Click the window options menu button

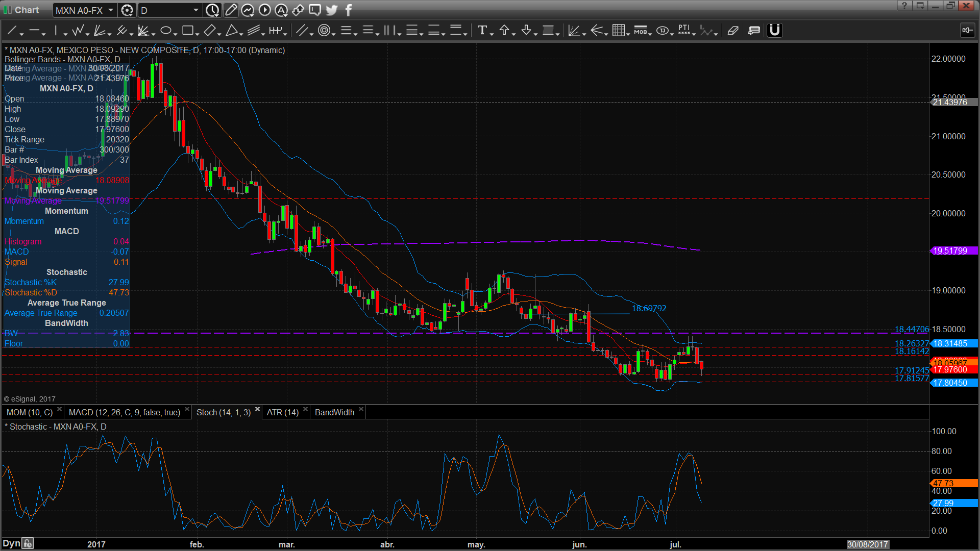tap(920, 6)
